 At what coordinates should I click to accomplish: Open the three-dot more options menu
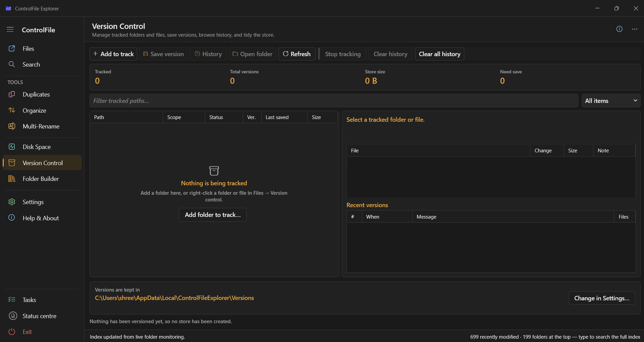pos(635,29)
